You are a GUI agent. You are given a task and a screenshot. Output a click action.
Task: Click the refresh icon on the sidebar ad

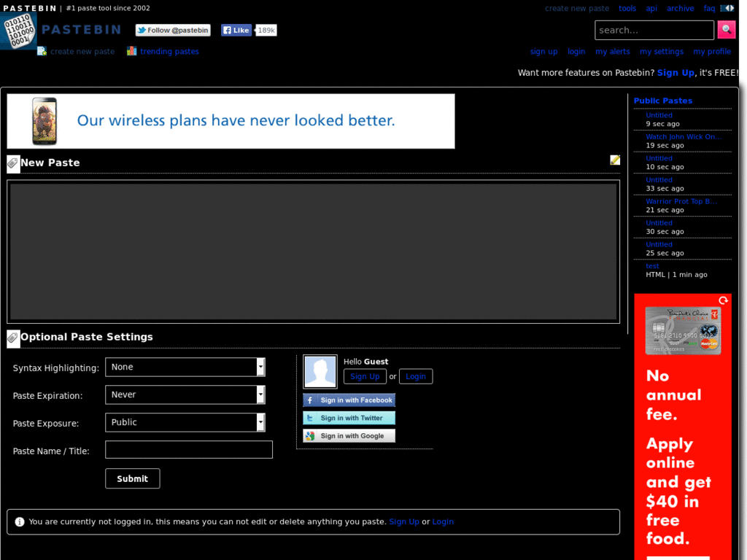point(723,300)
